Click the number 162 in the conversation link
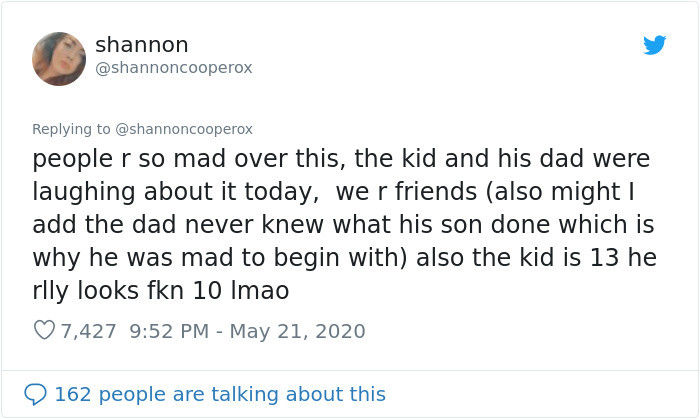700x419 pixels. coord(71,394)
